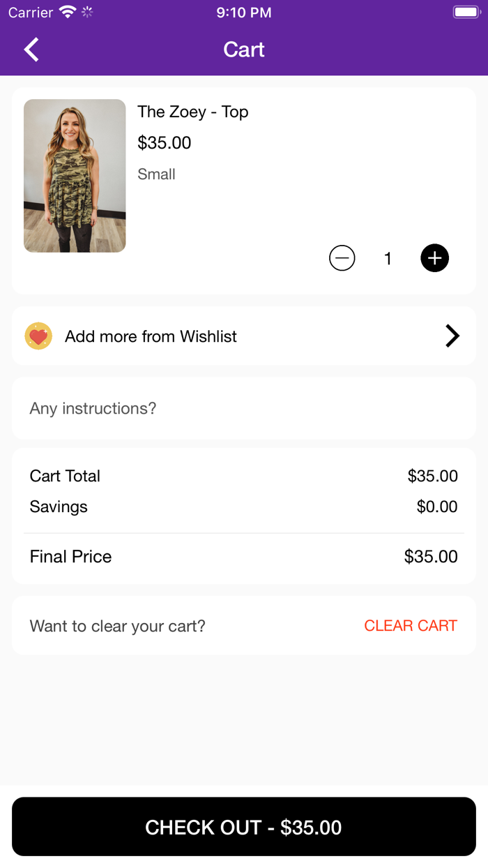Tap the quantity number 1
This screenshot has width=488, height=868.
pos(388,259)
